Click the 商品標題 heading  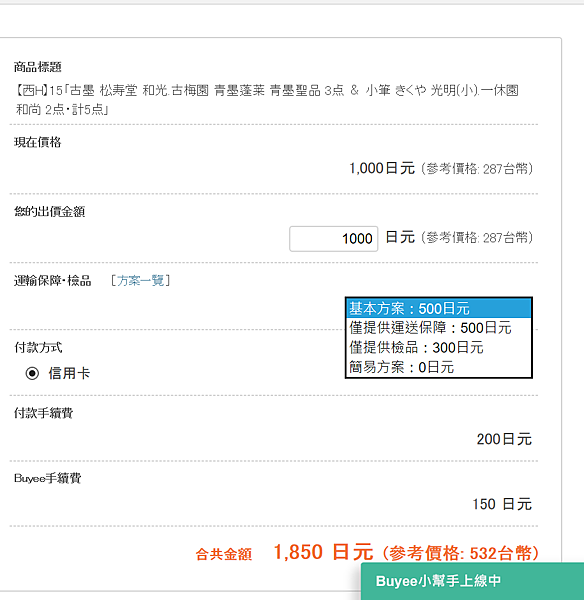(x=38, y=67)
